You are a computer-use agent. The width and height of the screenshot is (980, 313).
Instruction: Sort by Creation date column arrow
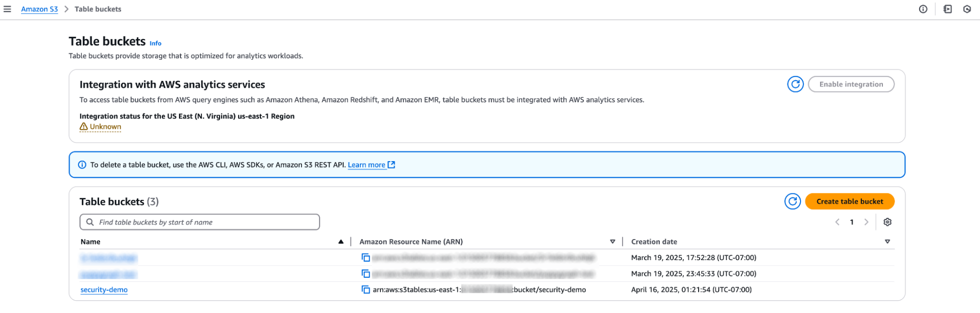[887, 241]
